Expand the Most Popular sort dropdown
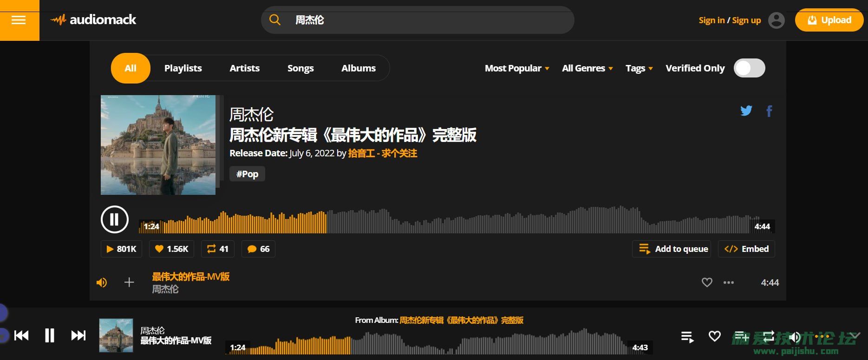 click(x=516, y=68)
